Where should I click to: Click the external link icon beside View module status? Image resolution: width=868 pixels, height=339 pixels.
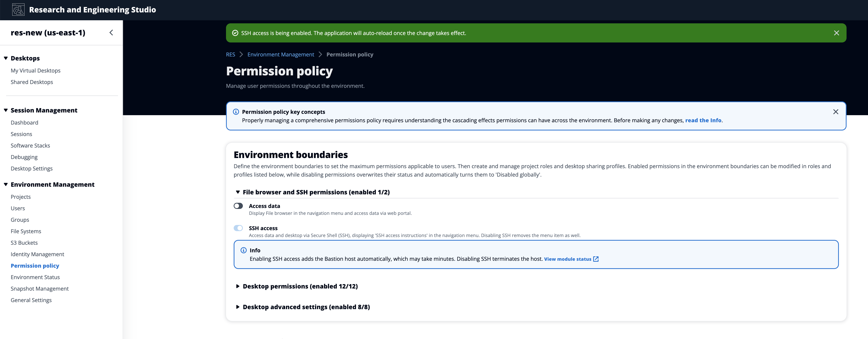(x=596, y=259)
